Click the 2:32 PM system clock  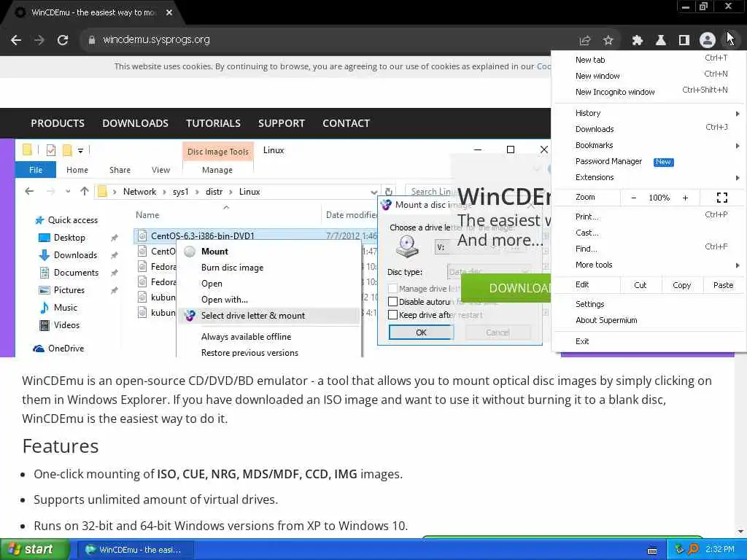coord(720,550)
